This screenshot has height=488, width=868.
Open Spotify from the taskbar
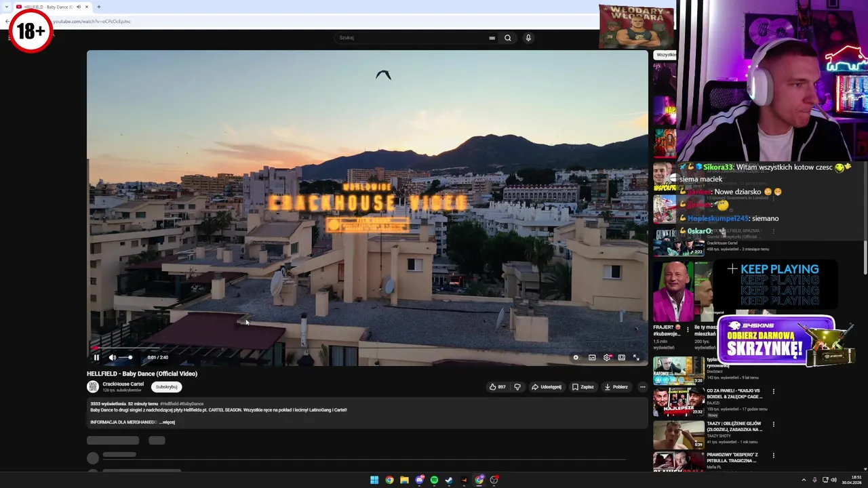pyautogui.click(x=434, y=480)
